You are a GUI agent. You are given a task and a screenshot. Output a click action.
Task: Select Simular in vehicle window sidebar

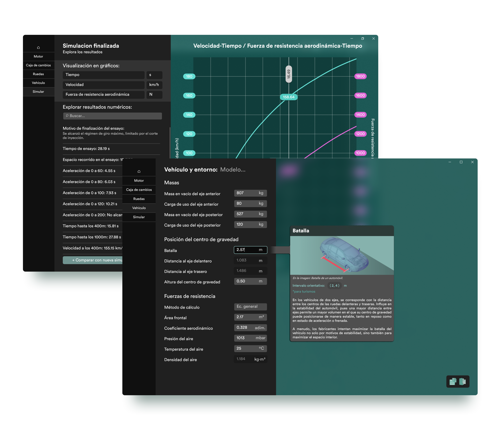[139, 217]
